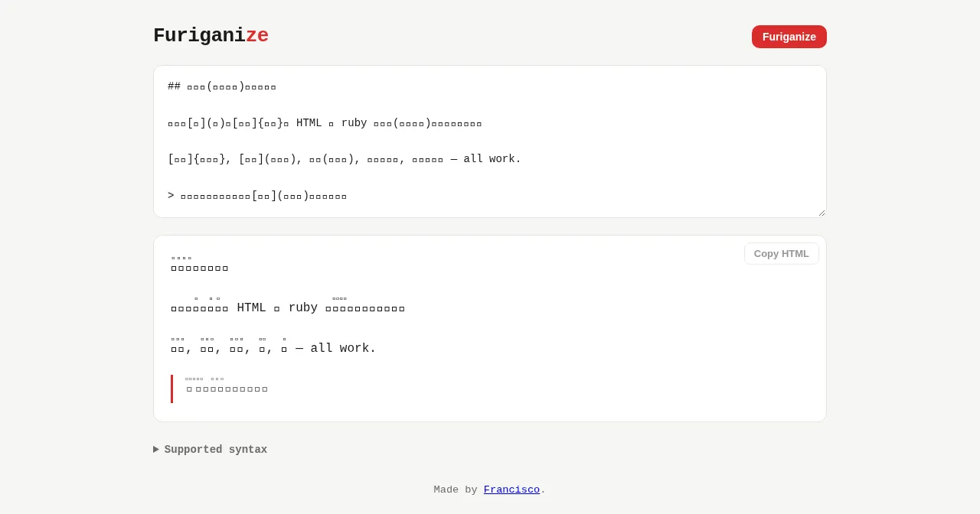The width and height of the screenshot is (980, 514).
Task: Click the textarea resize handle corner
Action: 822,213
